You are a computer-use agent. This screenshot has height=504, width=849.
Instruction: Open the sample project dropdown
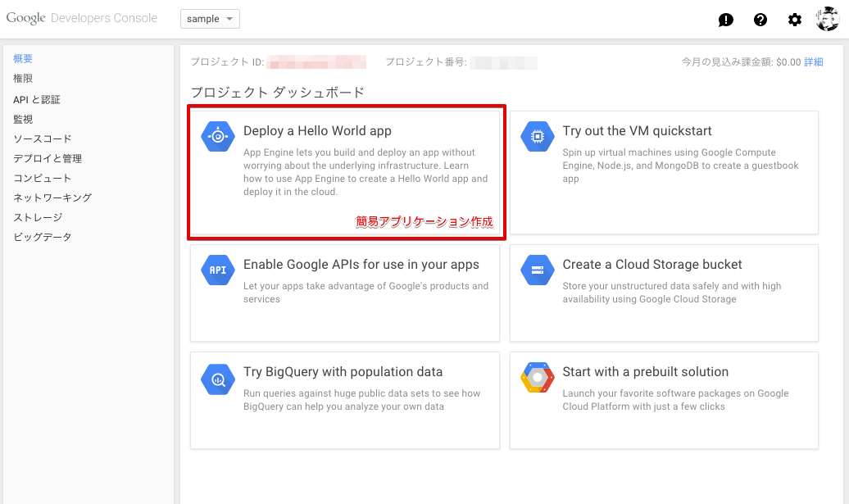pos(210,19)
